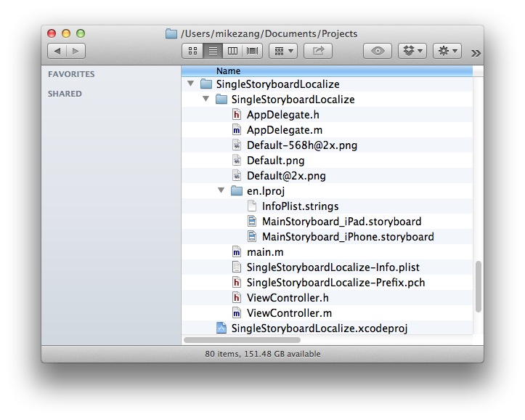525x420 pixels.
Task: Select Default@2x.png image icon
Action: (237, 176)
